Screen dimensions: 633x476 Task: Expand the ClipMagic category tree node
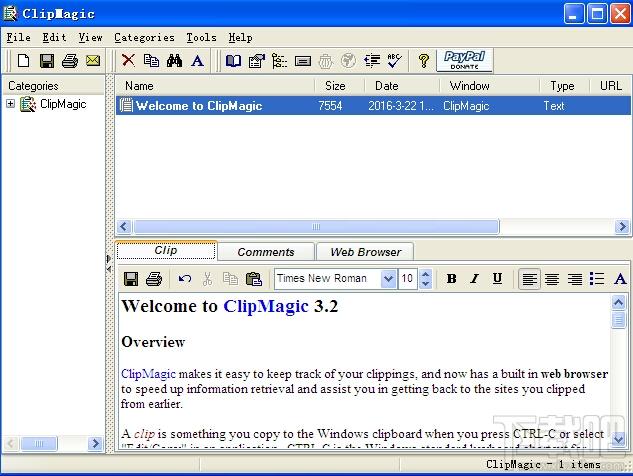(10, 104)
